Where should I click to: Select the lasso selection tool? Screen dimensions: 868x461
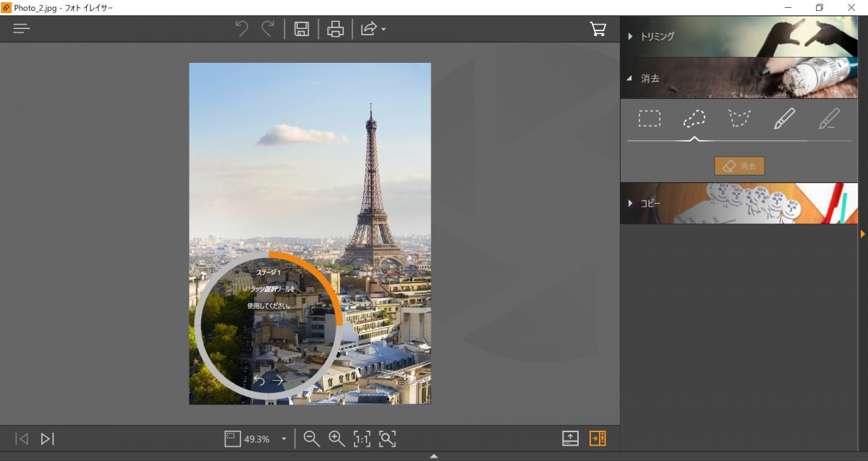(x=694, y=119)
